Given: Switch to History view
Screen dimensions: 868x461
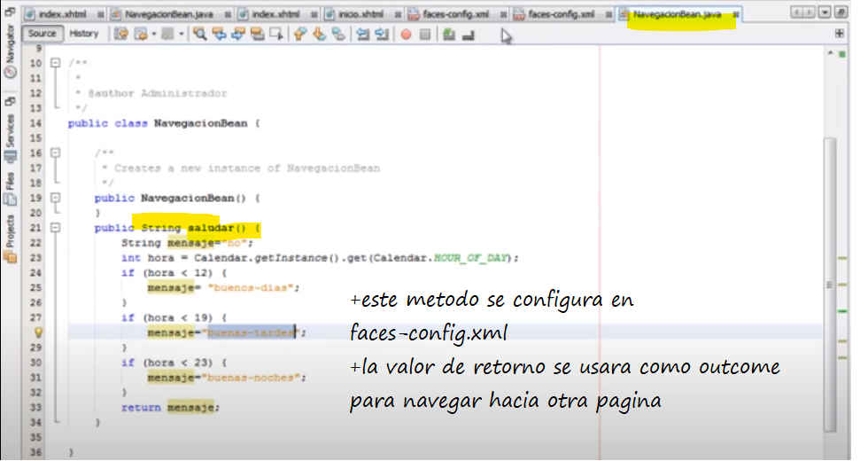Looking at the screenshot, I should pyautogui.click(x=83, y=34).
